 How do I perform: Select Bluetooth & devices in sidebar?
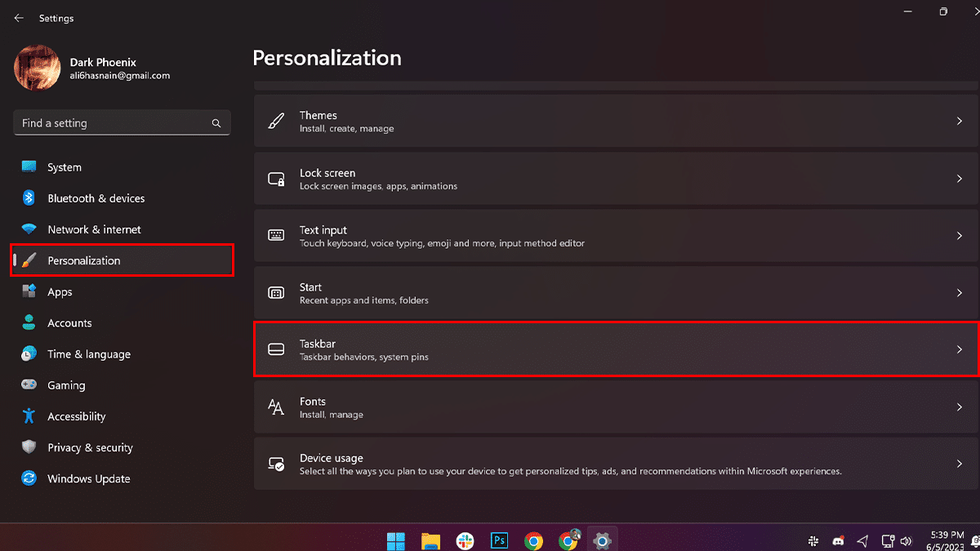(x=96, y=198)
